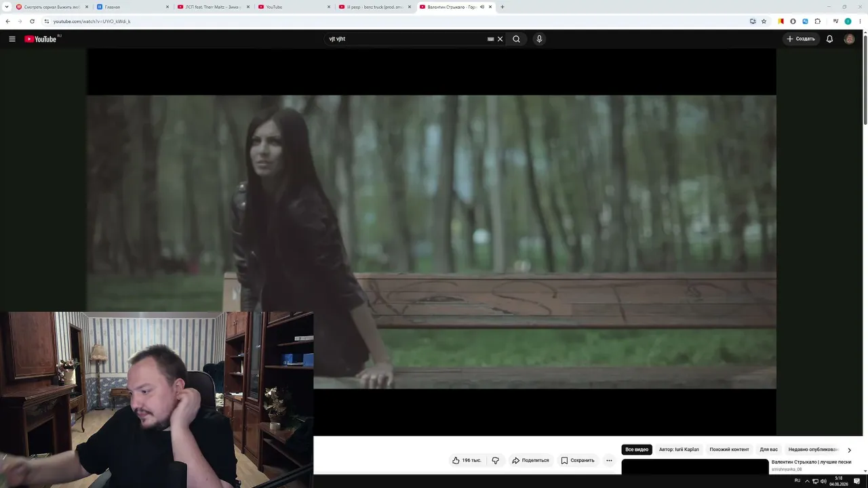Switch to the 'lil peep - benz truck' tab
Viewport: 868px width, 488px height.
375,7
